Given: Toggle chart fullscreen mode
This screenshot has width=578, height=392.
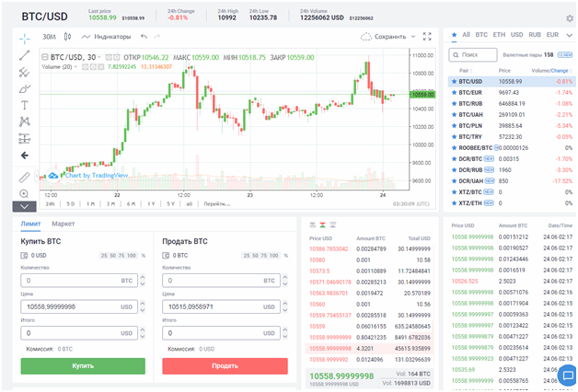Looking at the screenshot, I should tap(427, 37).
